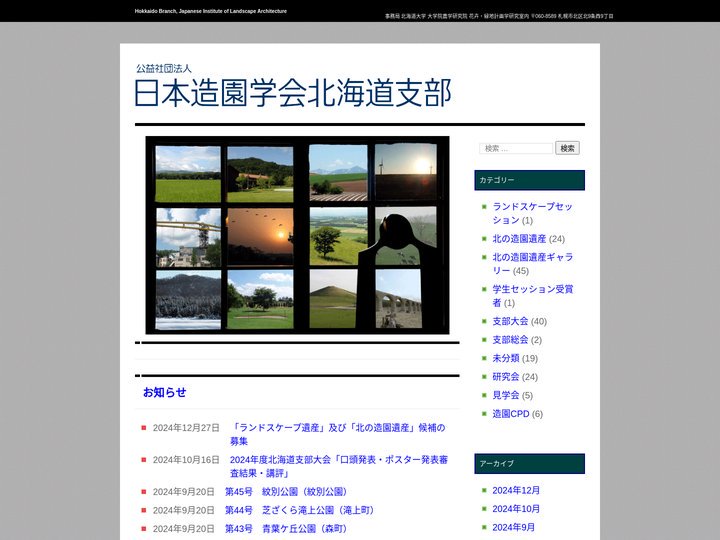This screenshot has width=720, height=540.
Task: Click the カテゴリー sidebar heading
Action: [529, 180]
